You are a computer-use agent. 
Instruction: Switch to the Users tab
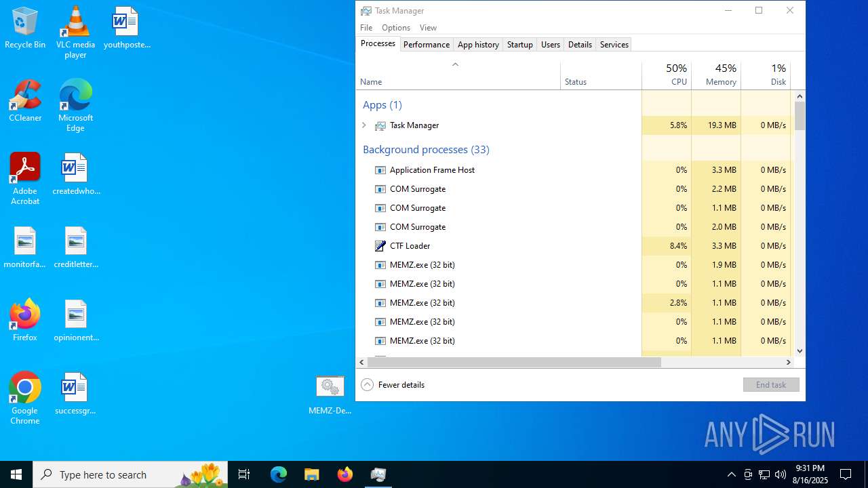click(551, 45)
